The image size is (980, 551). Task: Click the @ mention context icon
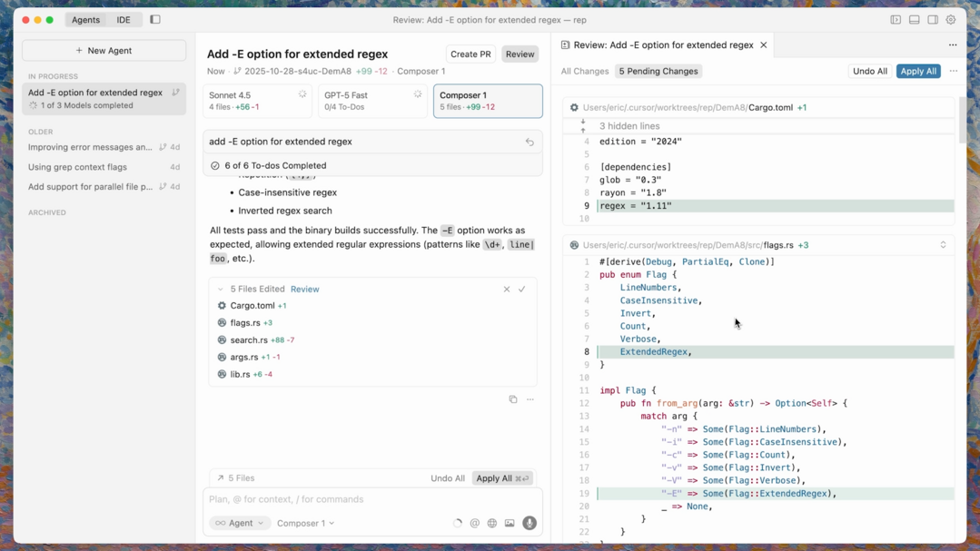click(475, 523)
